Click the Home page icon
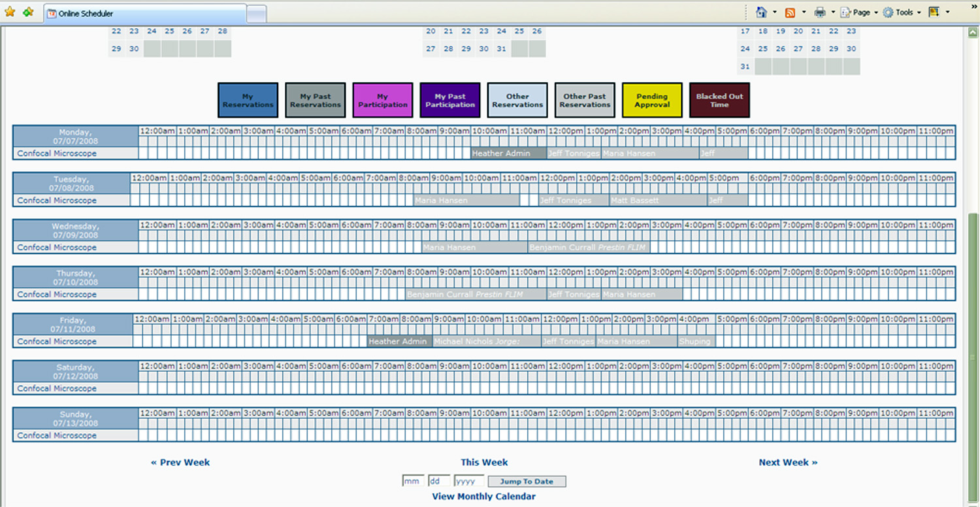This screenshot has width=980, height=507. [761, 12]
